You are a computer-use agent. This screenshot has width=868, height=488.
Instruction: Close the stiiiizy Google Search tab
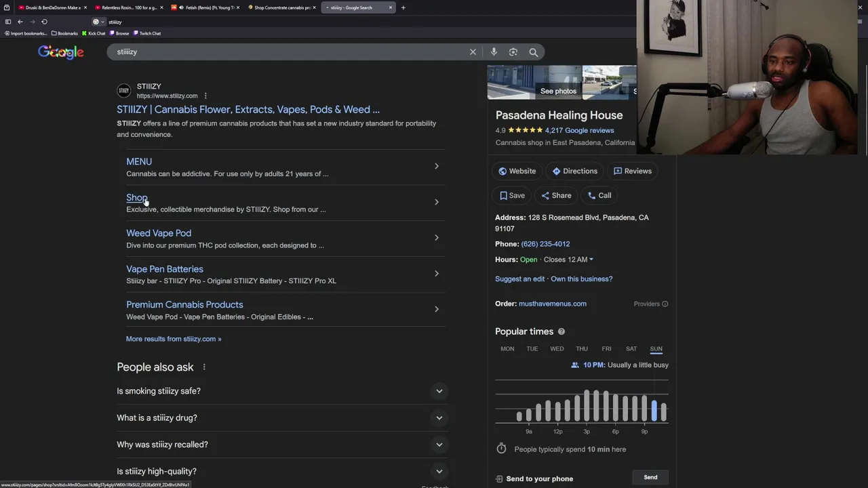(x=391, y=7)
